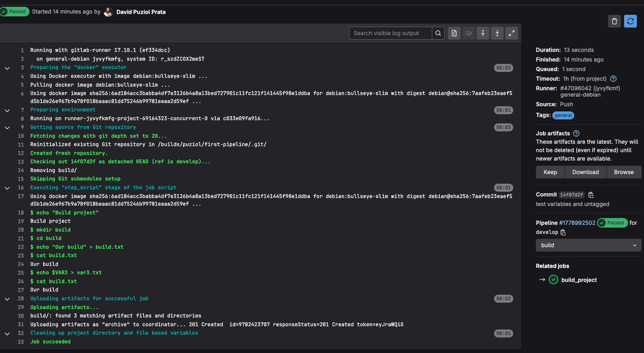Open help icon next to Job artifacts

pyautogui.click(x=576, y=133)
